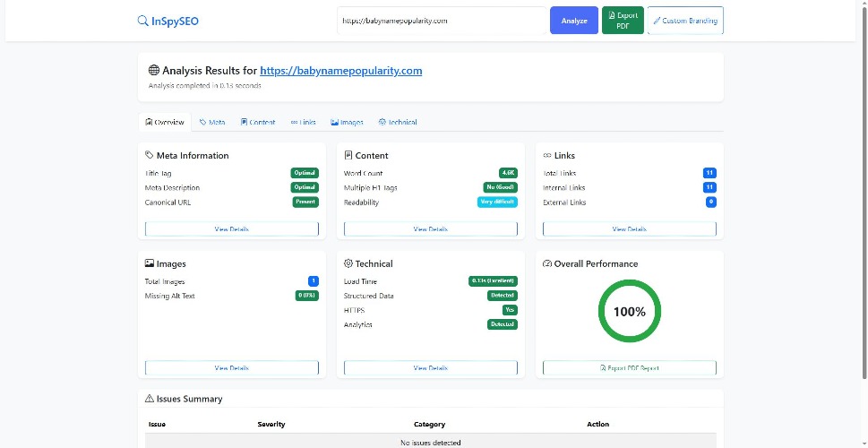View Details of Links card
This screenshot has height=448, width=868.
click(630, 228)
